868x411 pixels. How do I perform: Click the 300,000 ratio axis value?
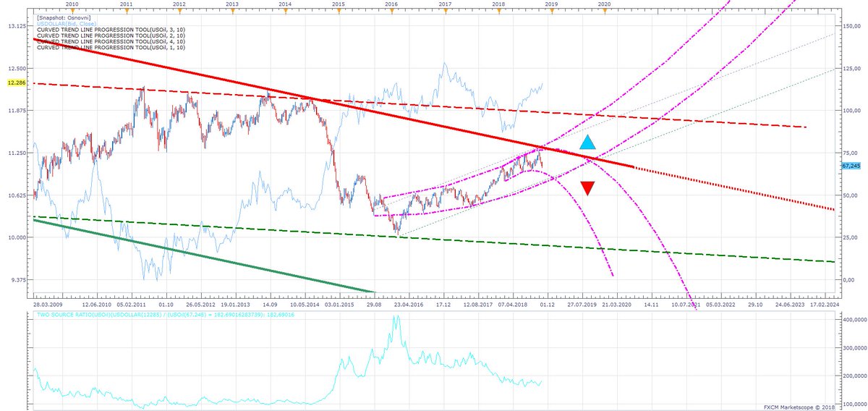(x=854, y=348)
